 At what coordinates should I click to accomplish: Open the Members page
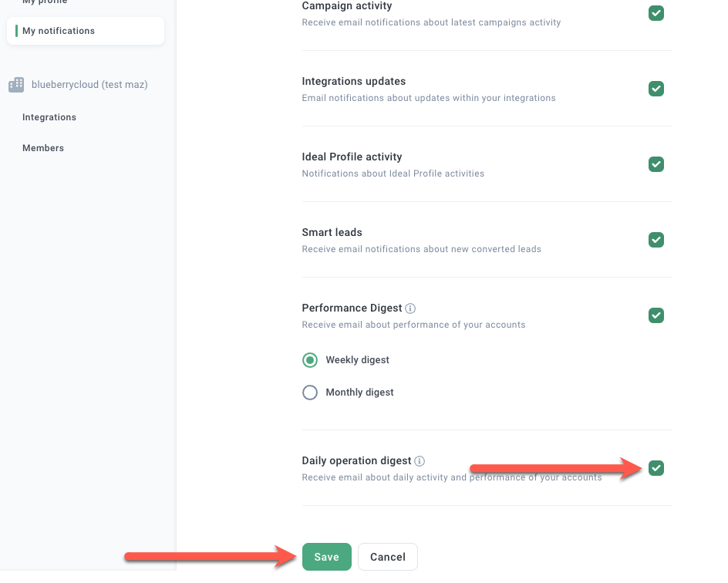click(43, 148)
